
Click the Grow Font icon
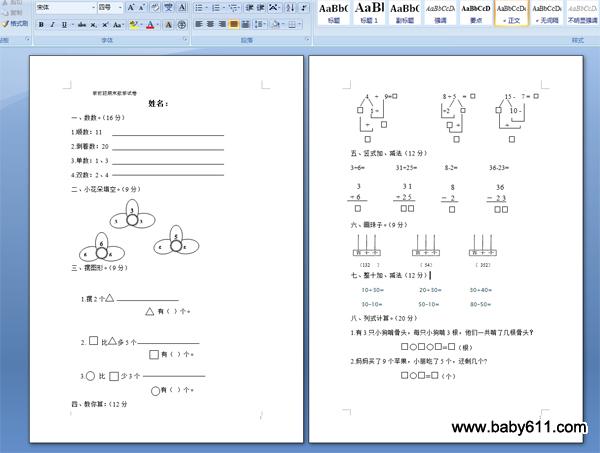tap(131, 7)
